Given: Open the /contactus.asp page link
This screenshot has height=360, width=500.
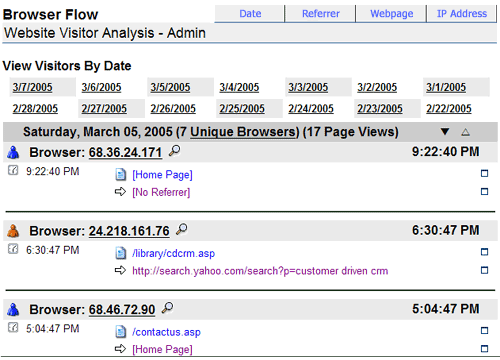Looking at the screenshot, I should click(166, 332).
